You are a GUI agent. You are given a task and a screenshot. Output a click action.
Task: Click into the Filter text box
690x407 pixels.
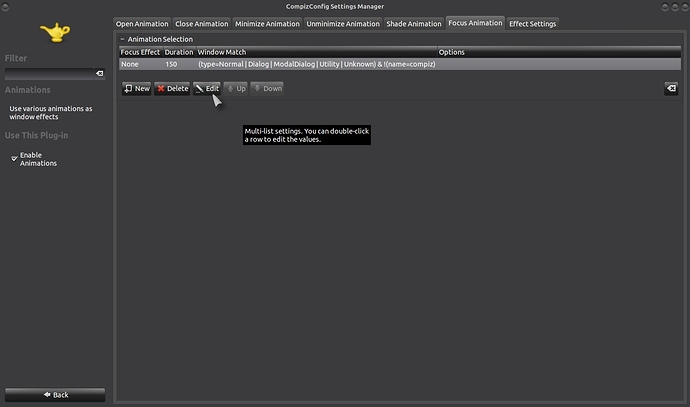click(x=50, y=73)
